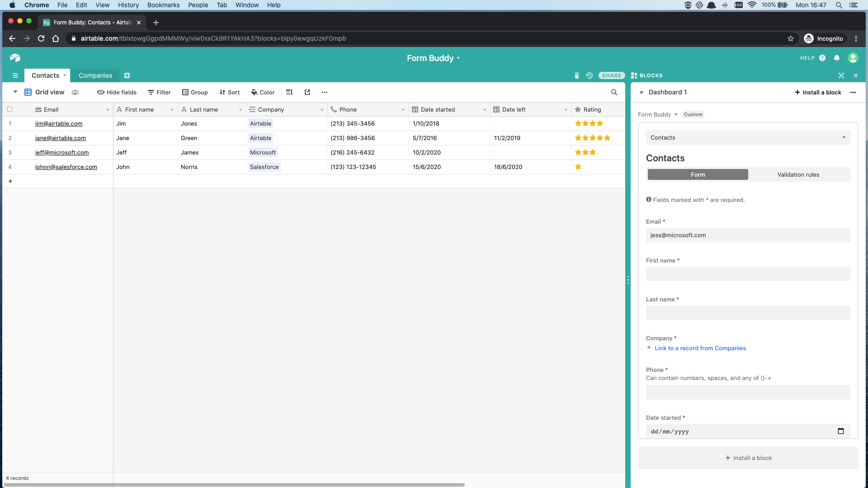The height and width of the screenshot is (488, 868).
Task: Open the Chrome View menu
Action: coord(102,5)
